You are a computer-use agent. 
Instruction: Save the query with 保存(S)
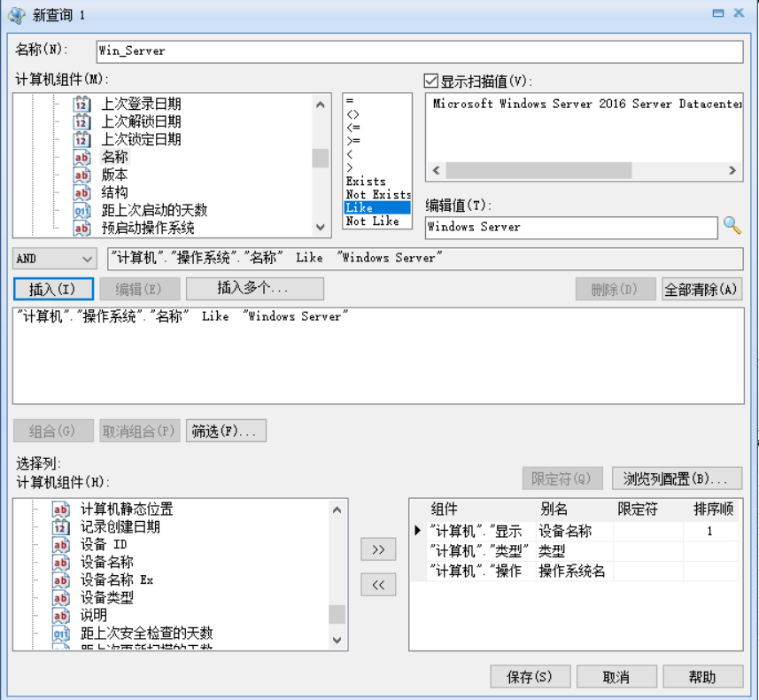pos(530,677)
